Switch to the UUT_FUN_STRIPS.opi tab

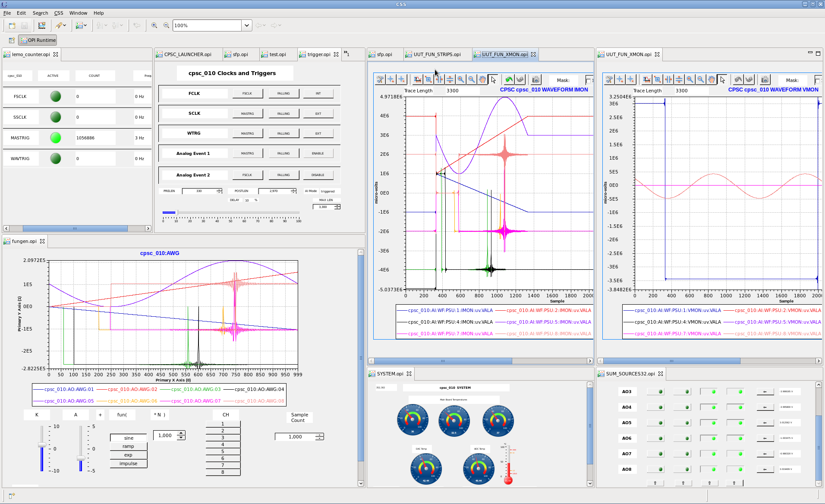(437, 54)
